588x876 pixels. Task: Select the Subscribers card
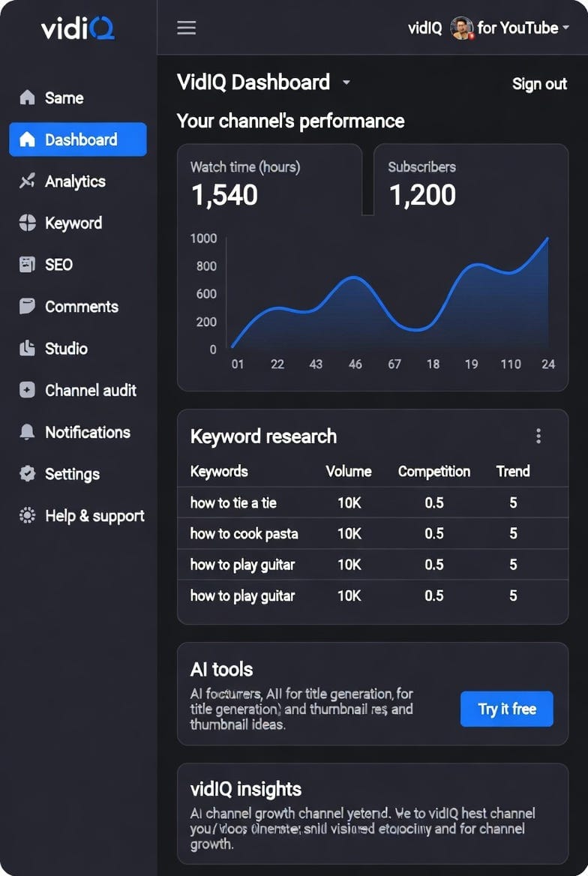(471, 180)
